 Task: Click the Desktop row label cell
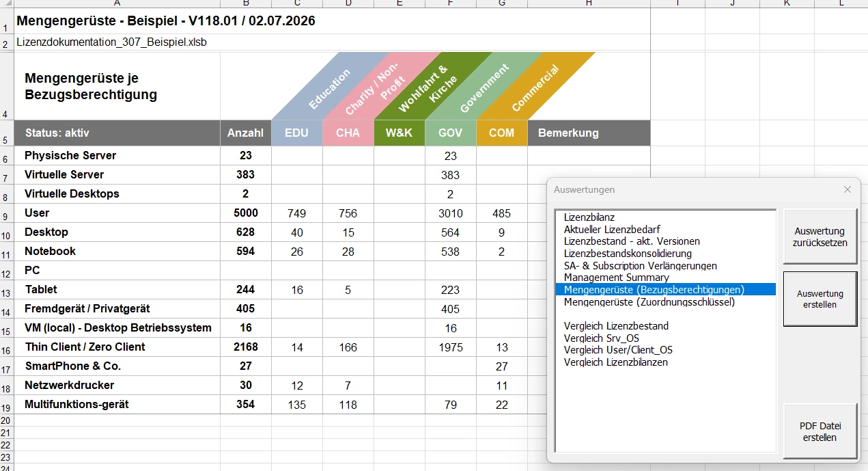pos(117,232)
